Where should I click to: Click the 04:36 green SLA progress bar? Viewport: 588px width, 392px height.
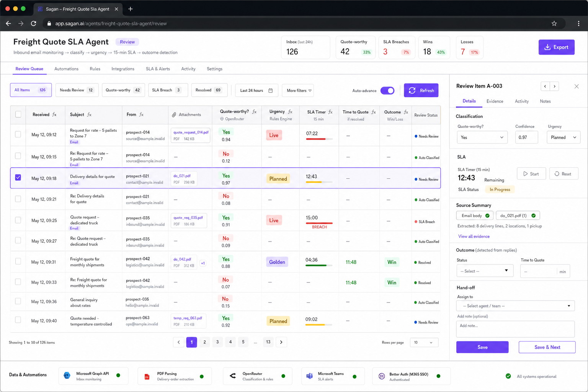tap(319, 265)
